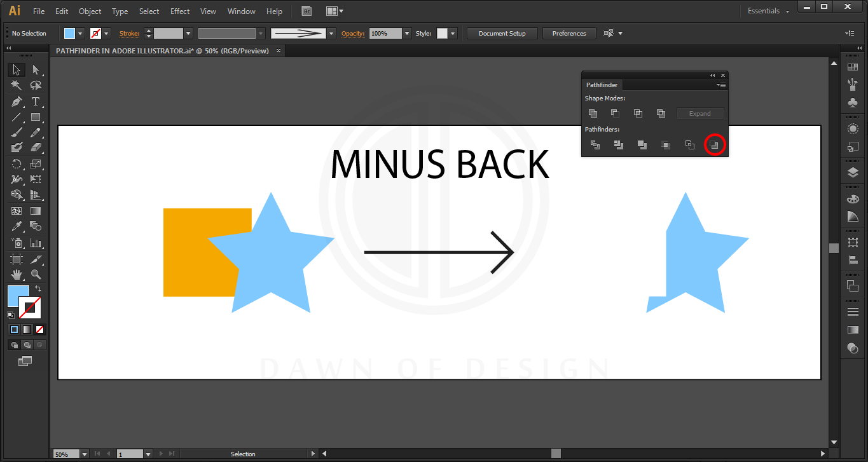868x462 pixels.
Task: Select the Zoom tool
Action: 36,275
